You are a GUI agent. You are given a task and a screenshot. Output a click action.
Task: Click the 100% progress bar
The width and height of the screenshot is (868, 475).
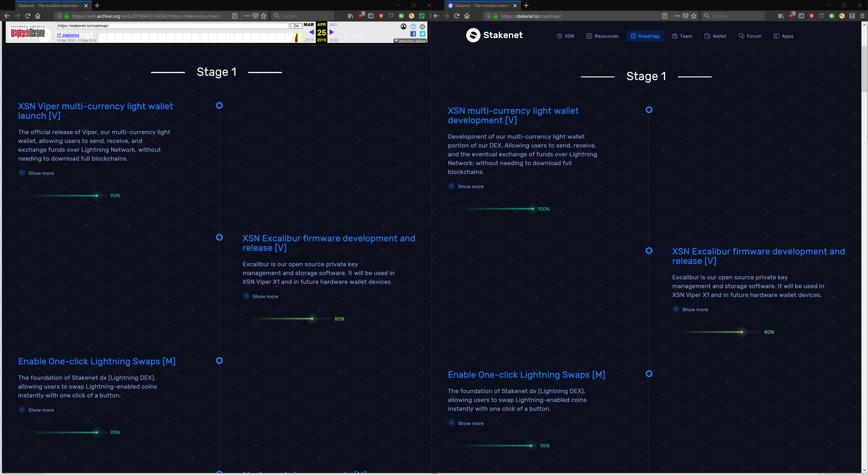point(491,209)
